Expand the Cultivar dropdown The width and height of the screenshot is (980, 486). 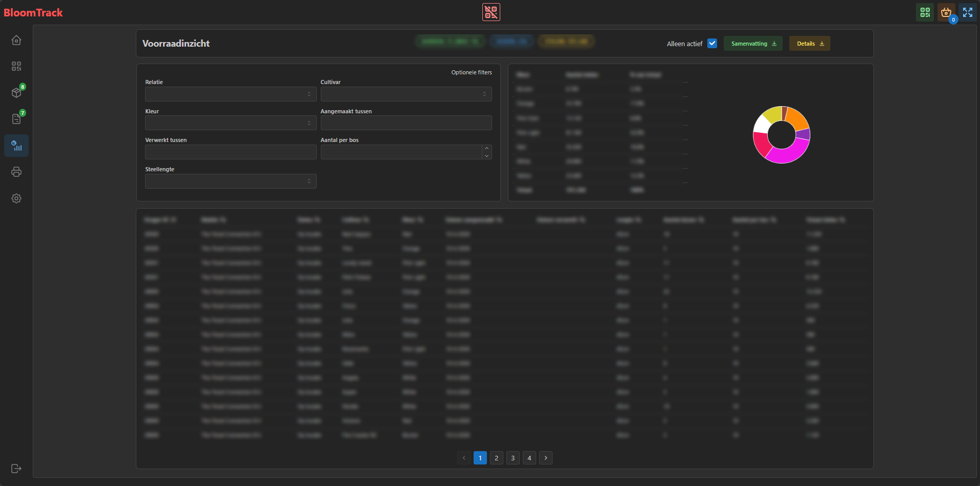[x=406, y=94]
